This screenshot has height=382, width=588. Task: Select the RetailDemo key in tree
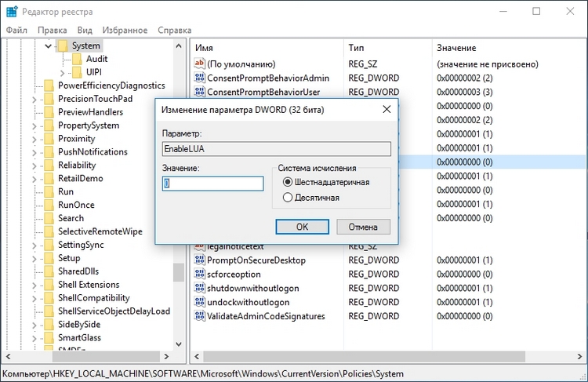pos(80,178)
